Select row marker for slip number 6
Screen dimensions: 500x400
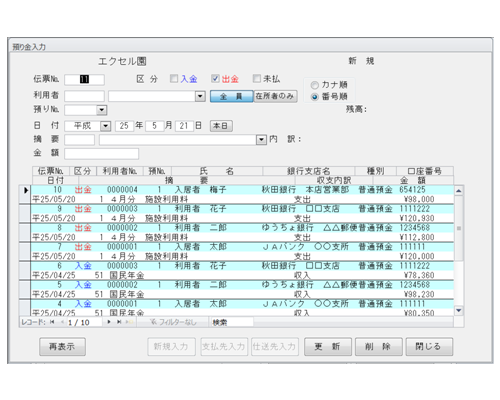25,270
